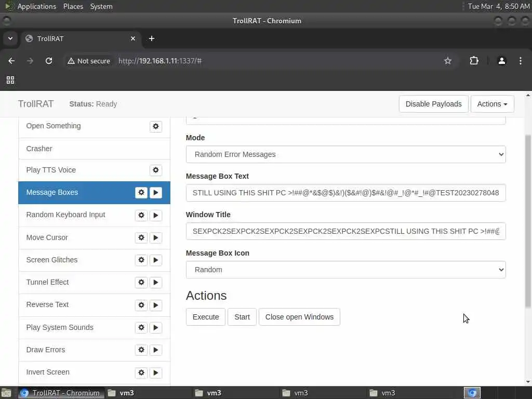Viewport: 532px width, 399px height.
Task: Open settings gear for Random Keyboard Input
Action: point(141,215)
